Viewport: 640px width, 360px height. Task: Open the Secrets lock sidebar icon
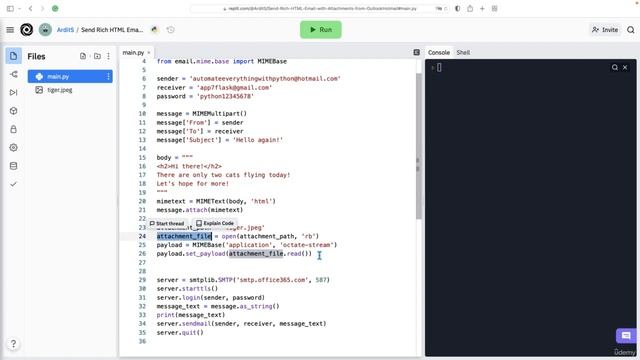coord(13,129)
